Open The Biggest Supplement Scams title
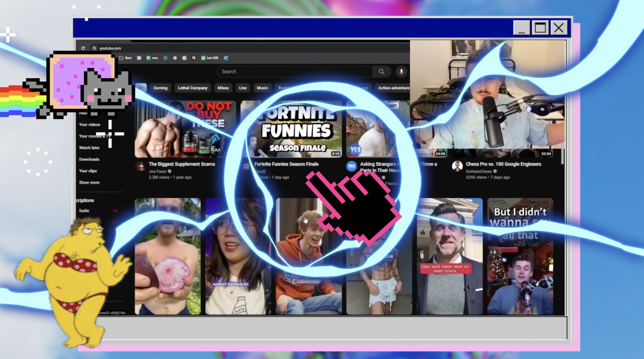 tap(182, 164)
